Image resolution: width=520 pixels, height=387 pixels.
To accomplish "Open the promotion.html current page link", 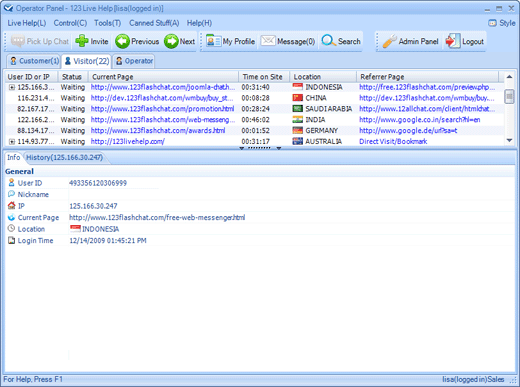I will (162, 109).
